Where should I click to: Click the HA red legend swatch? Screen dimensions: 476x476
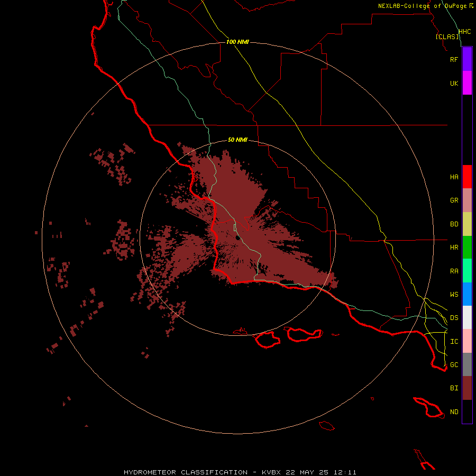click(x=467, y=177)
